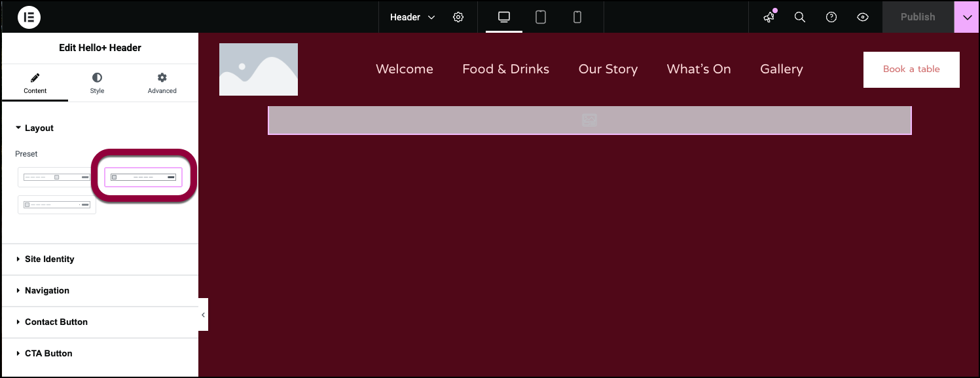Switch to tablet preview mode
The image size is (980, 378).
[541, 17]
